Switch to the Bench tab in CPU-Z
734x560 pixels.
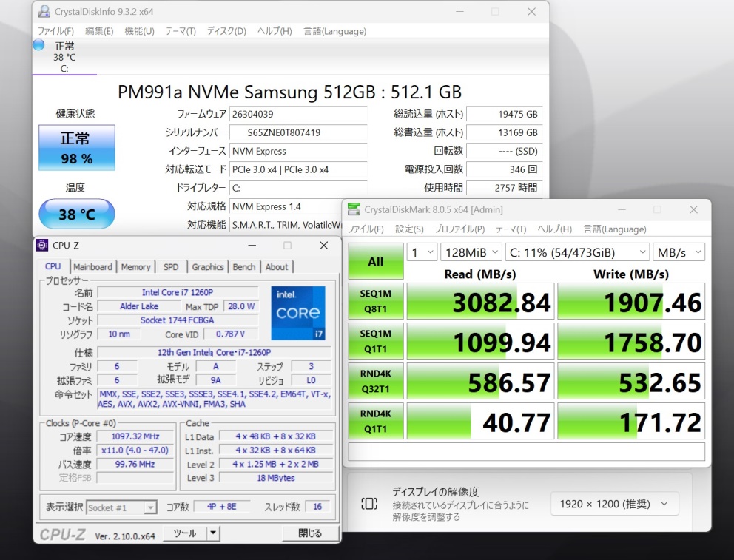(244, 266)
